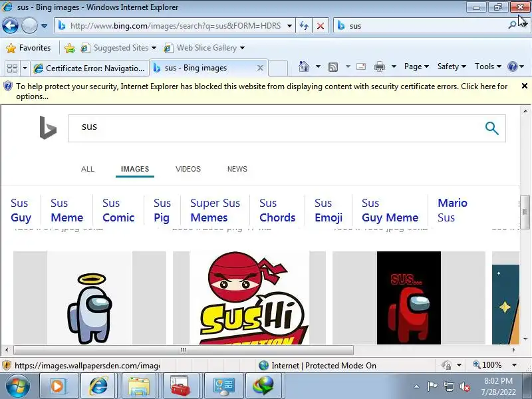Screen dimensions: 532x399
Task: Click the muted volume icon in system tray
Action: (464, 386)
